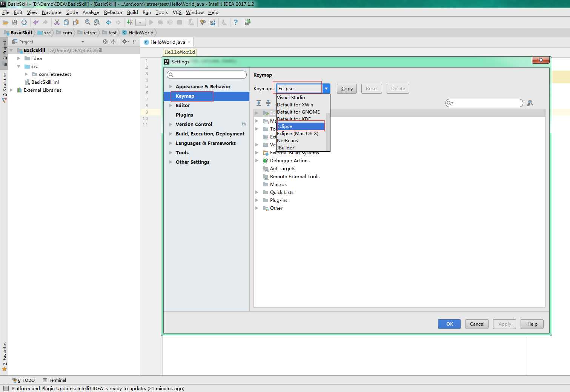570x392 pixels.
Task: Open the run configuration dropdown
Action: 141,23
